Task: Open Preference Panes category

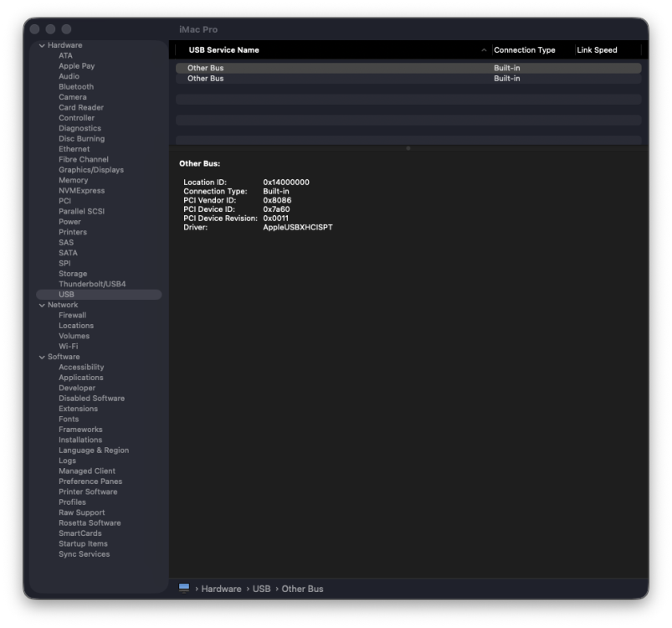Action: click(x=90, y=481)
